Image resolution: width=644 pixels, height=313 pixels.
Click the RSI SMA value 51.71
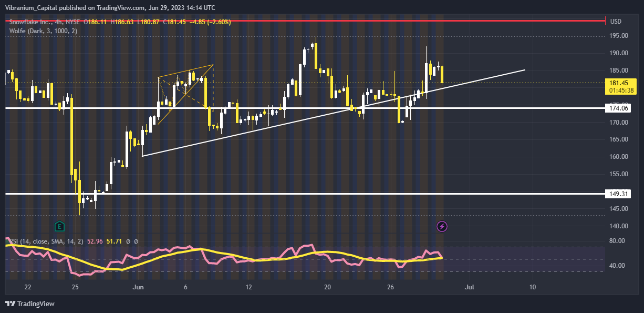115,241
